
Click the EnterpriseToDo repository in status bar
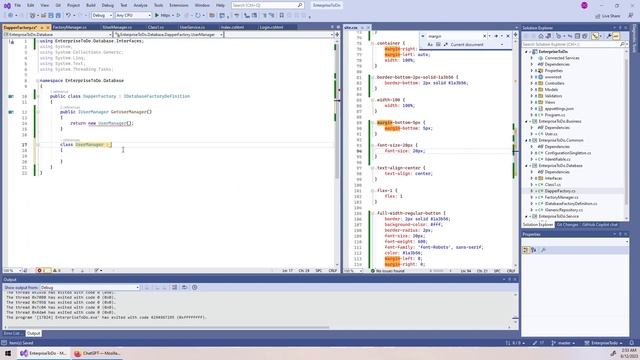coord(603,343)
